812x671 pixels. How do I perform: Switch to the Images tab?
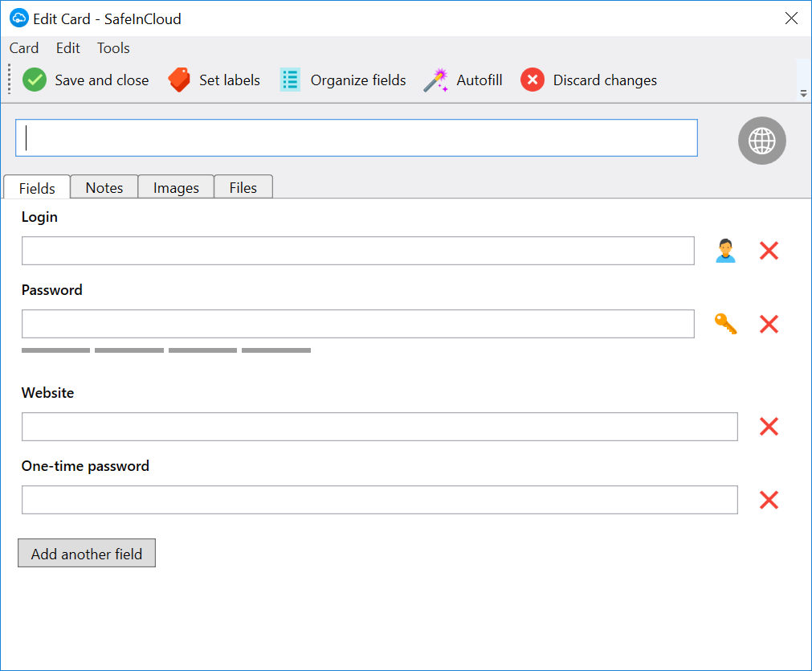point(176,187)
